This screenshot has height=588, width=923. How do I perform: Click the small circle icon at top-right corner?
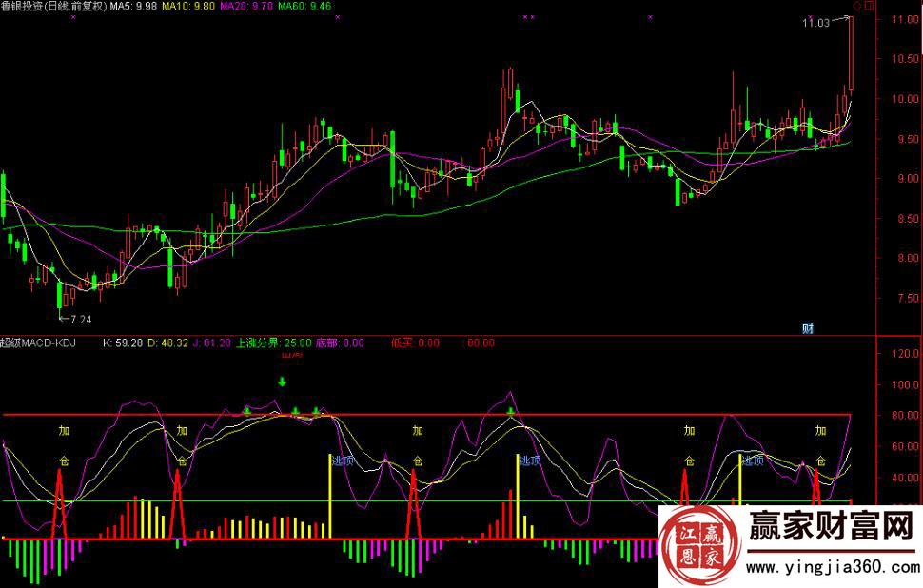(x=855, y=6)
